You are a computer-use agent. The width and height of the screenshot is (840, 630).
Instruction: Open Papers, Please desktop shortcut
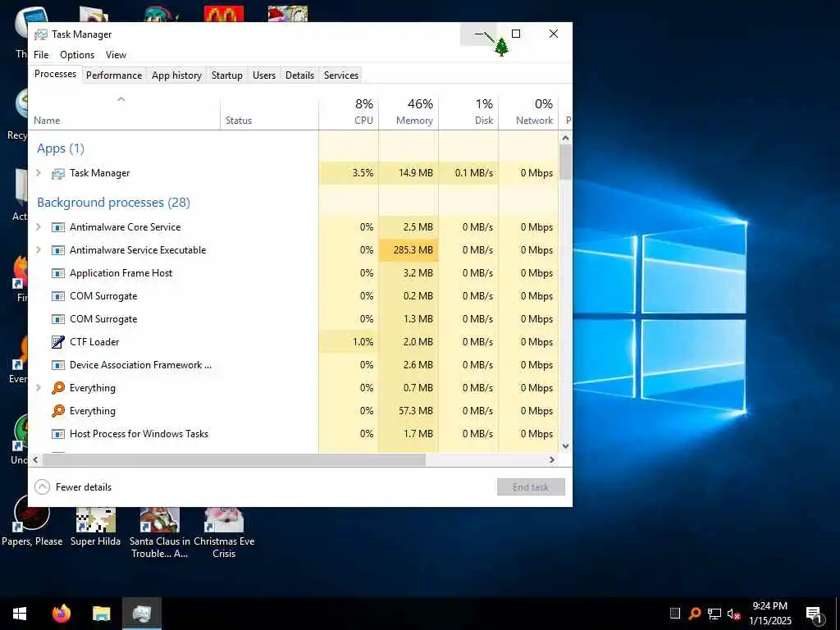(x=32, y=521)
